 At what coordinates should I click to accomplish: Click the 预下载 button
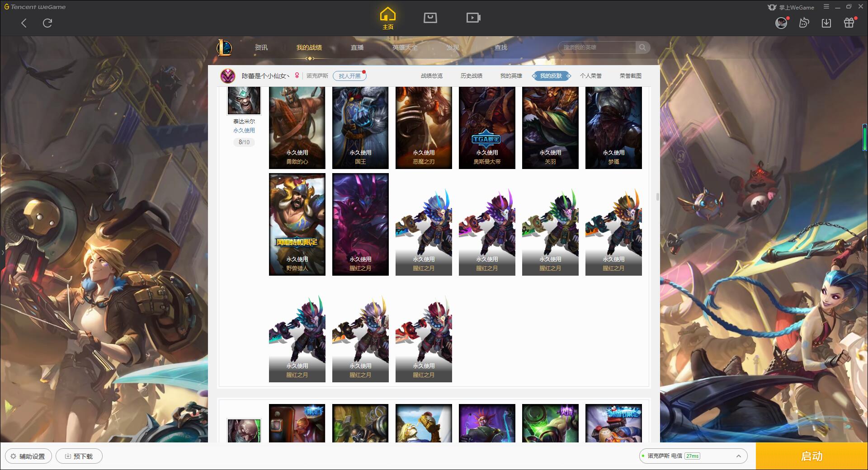pyautogui.click(x=79, y=456)
